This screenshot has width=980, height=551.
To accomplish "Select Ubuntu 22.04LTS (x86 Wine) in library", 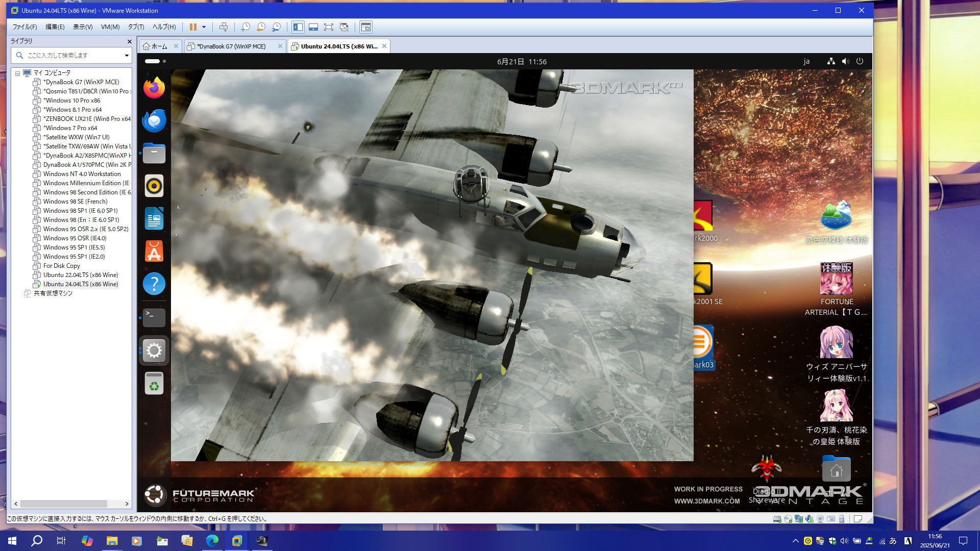I will coord(76,275).
